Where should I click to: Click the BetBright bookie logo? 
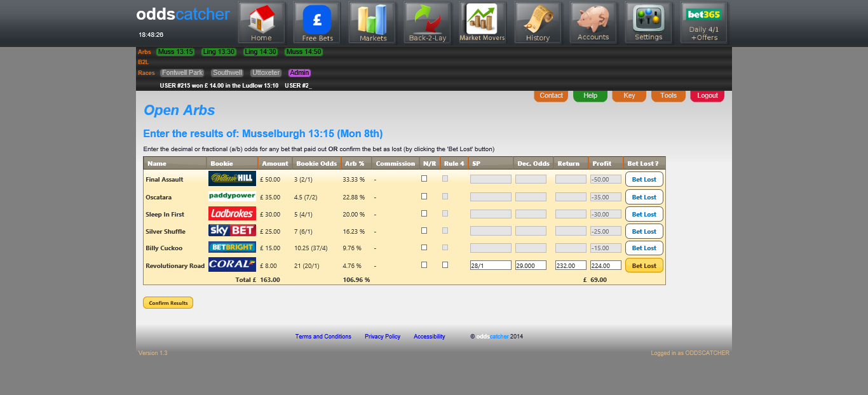pos(232,247)
